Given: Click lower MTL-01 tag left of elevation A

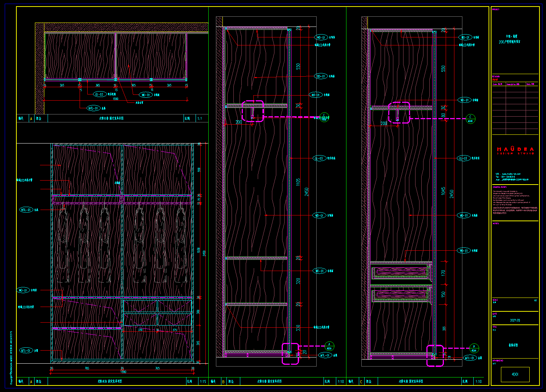Looking at the screenshot, I should [26, 351].
